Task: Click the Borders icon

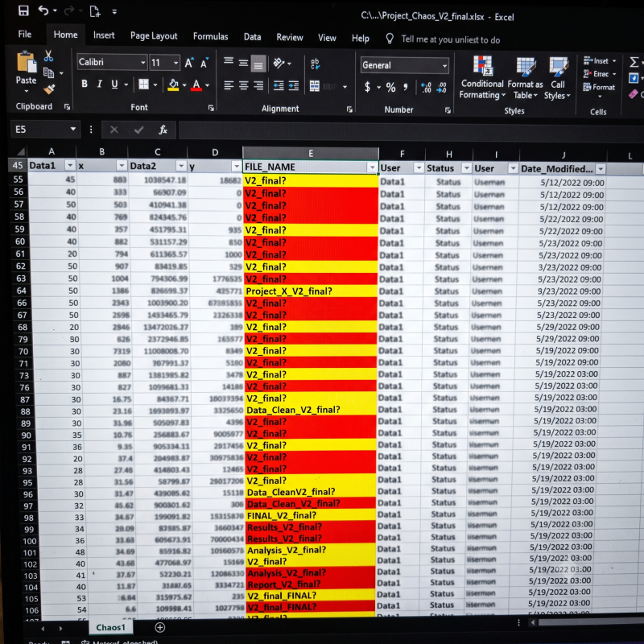Action: (144, 85)
